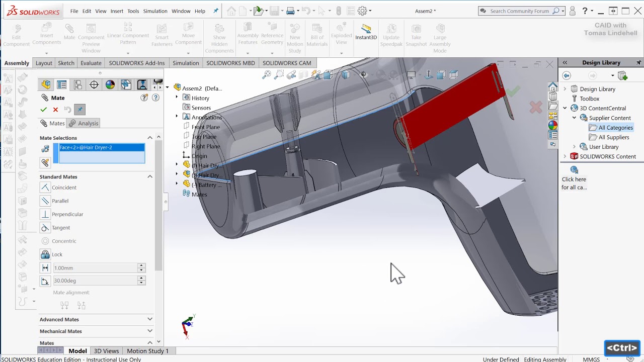The height and width of the screenshot is (362, 644).
Task: Cancel the mate with the red X
Action: (55, 110)
